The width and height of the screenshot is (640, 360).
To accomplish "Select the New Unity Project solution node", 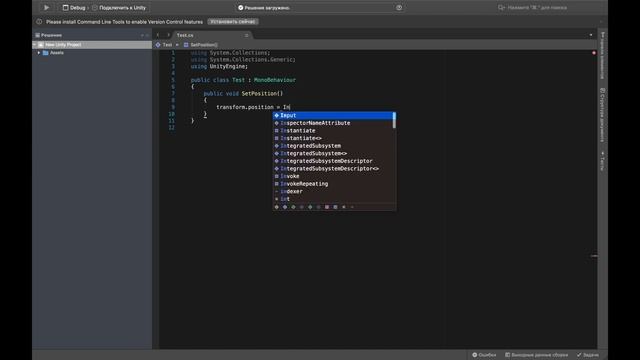I will click(92, 44).
